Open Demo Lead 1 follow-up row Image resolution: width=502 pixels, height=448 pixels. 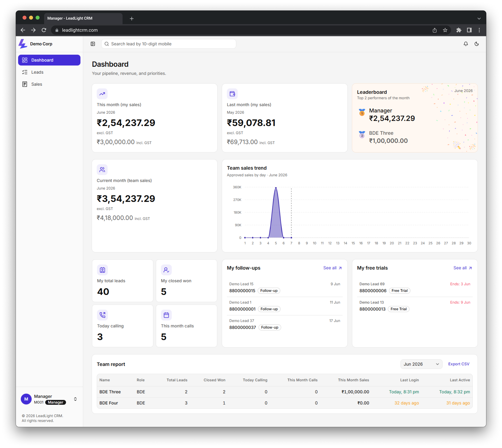coord(284,306)
